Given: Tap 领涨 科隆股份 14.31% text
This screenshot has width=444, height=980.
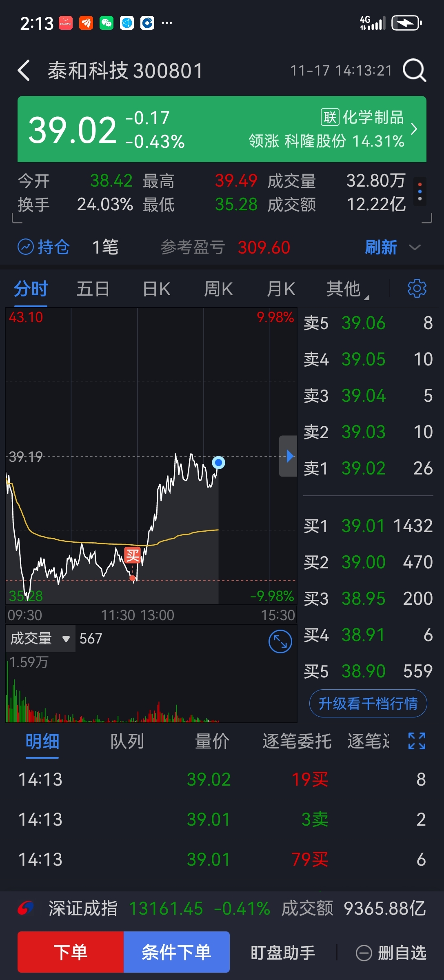Looking at the screenshot, I should (326, 141).
